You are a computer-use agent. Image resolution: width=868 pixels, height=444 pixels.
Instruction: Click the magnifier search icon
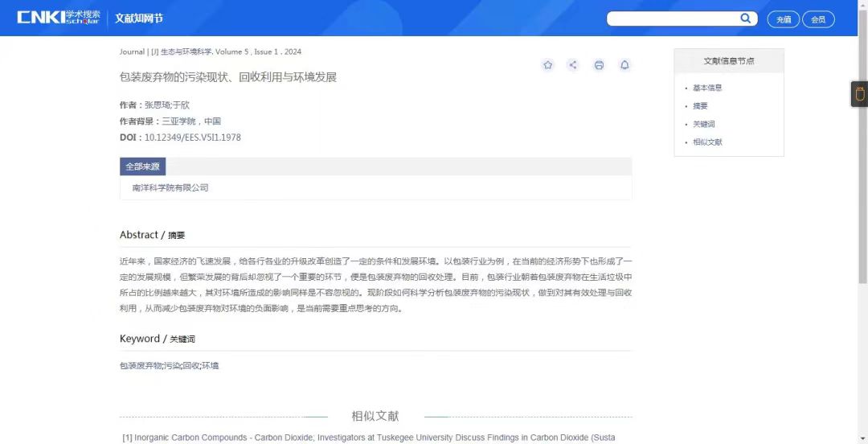(x=745, y=18)
